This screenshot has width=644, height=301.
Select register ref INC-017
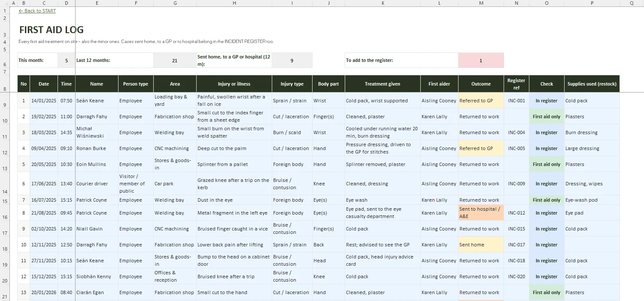tap(516, 245)
